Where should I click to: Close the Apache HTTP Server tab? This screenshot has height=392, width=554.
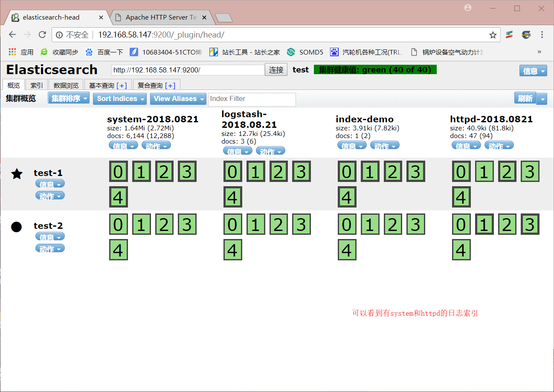point(204,17)
